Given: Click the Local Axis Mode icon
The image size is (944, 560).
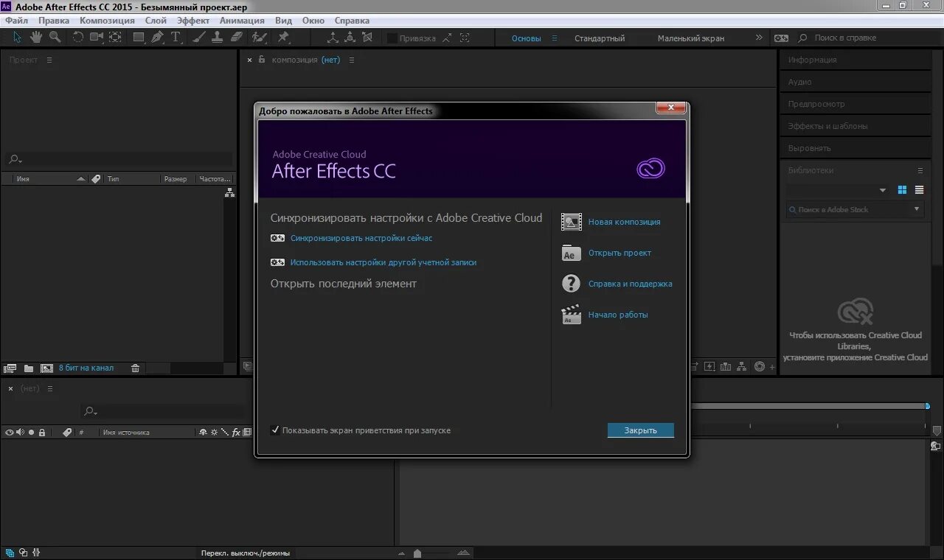Looking at the screenshot, I should pos(333,38).
